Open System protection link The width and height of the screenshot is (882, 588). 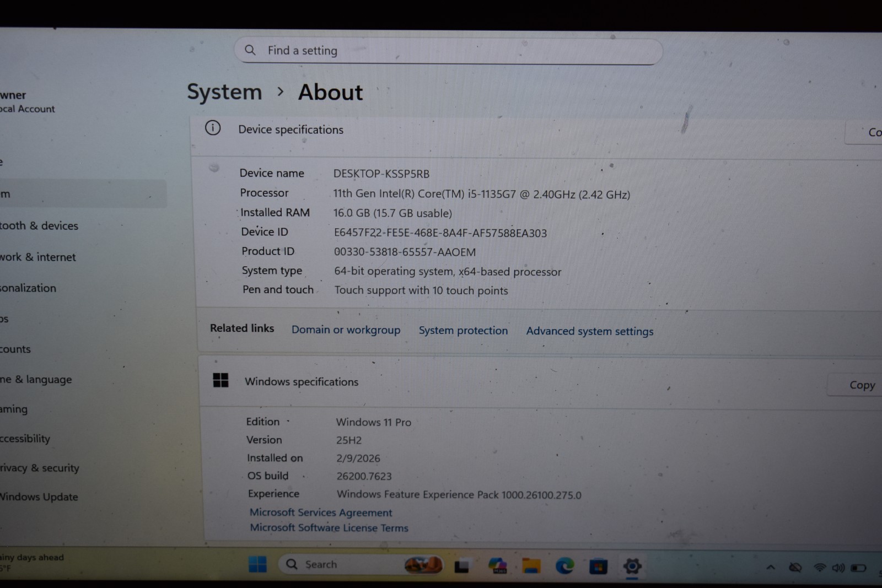(463, 330)
